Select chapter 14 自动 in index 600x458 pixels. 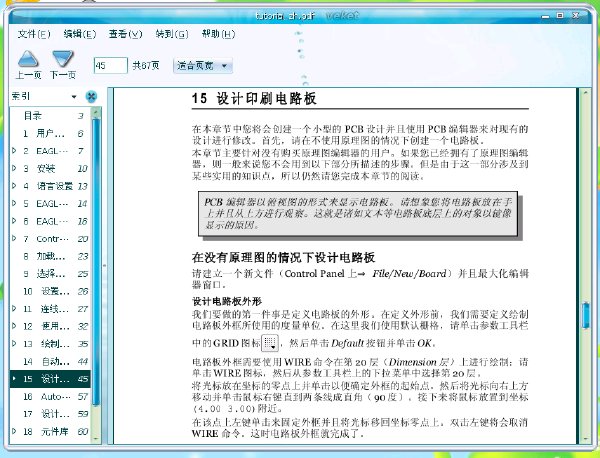tap(50, 361)
